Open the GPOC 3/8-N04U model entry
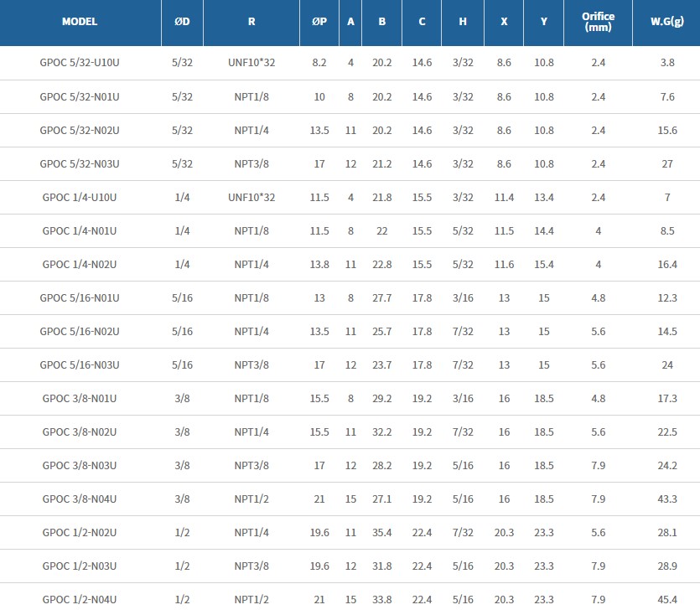Viewport: 700px width, 615px height. [80, 499]
